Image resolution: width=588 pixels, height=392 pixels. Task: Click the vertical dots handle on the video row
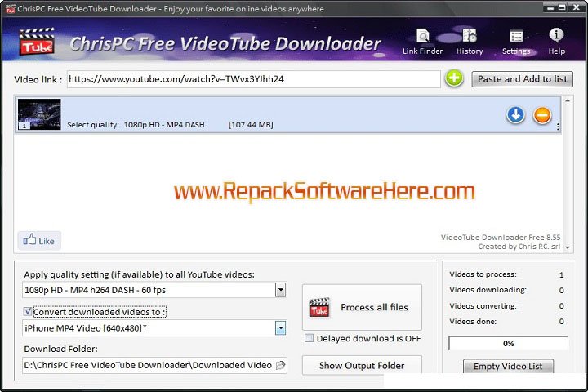pos(558,127)
